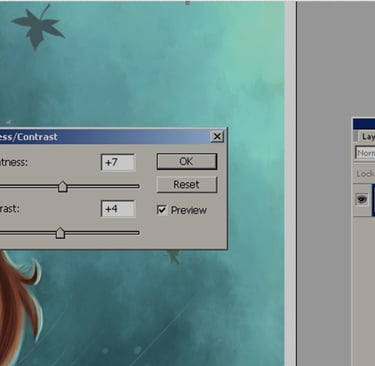This screenshot has height=366, width=375.
Task: Click the Contrast value field
Action: pyautogui.click(x=118, y=209)
